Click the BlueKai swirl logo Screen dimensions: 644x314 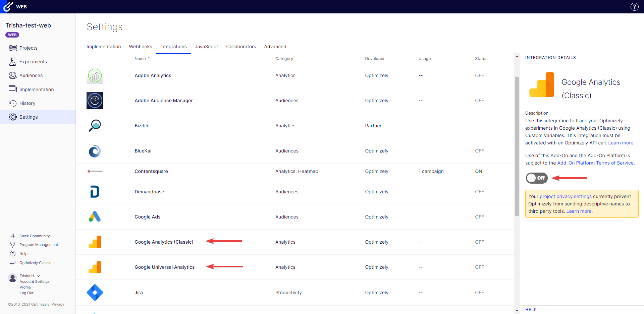point(95,151)
